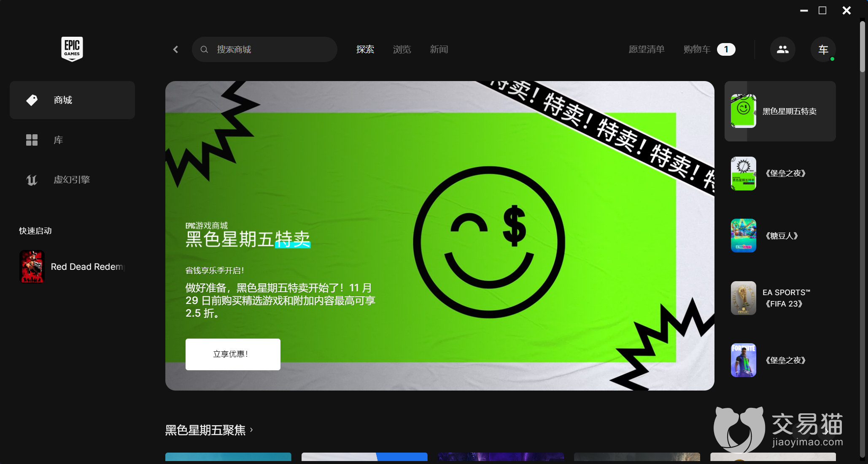Expand the 黑色星期五聚焦 section chevron
868x464 pixels.
tap(251, 429)
